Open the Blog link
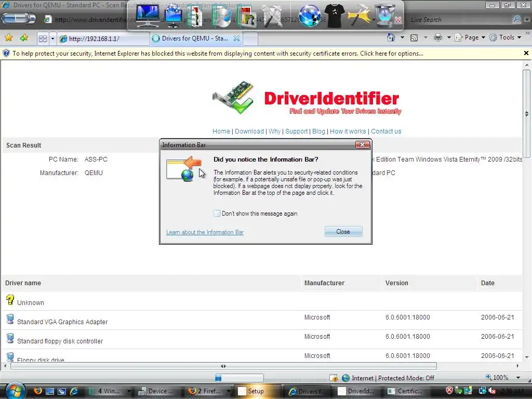This screenshot has width=532, height=399. (318, 131)
